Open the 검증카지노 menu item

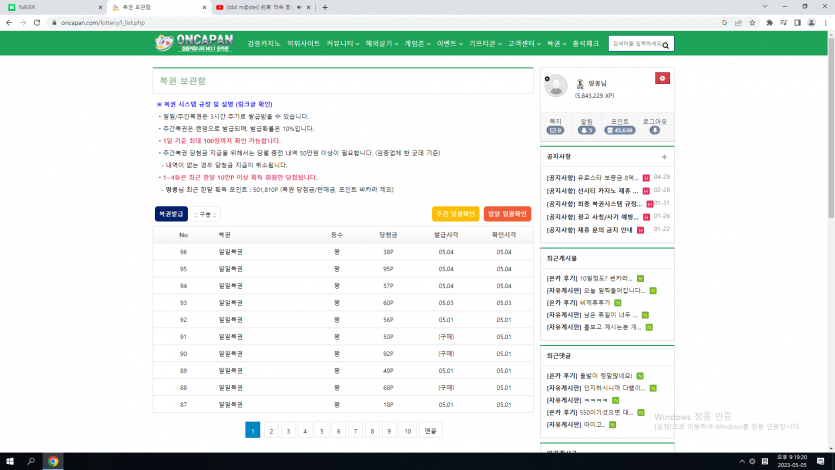(264, 44)
